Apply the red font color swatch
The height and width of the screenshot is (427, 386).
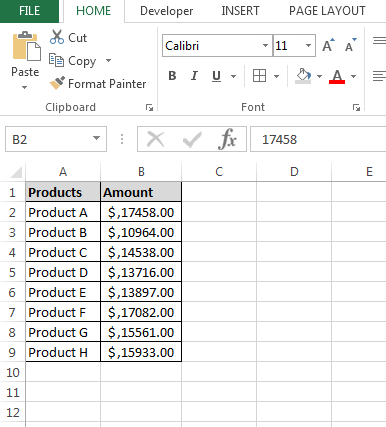coord(337,76)
